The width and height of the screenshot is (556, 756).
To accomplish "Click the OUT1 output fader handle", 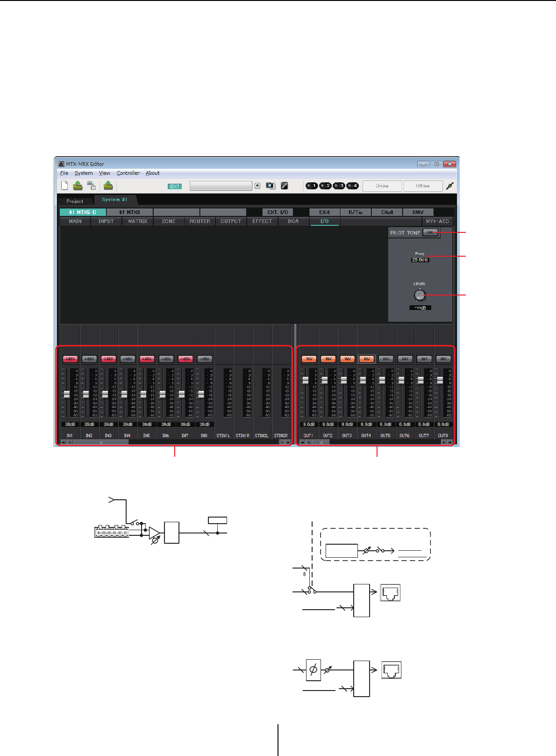I will [x=306, y=380].
